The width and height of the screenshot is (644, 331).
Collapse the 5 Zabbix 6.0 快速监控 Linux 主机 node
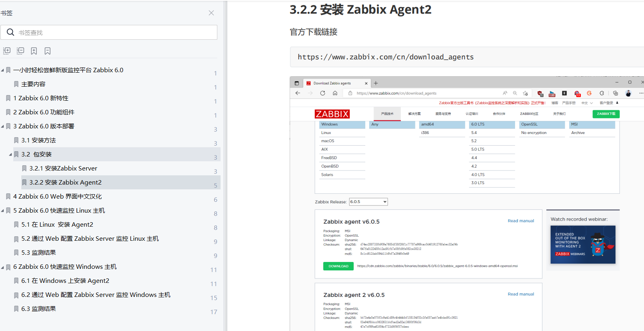pyautogui.click(x=2, y=211)
